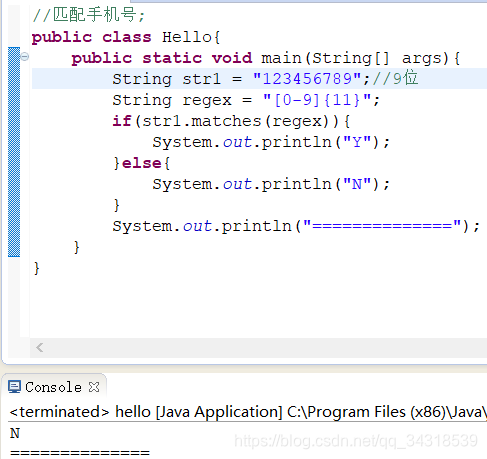Click the "==============" console output line

tap(80, 452)
